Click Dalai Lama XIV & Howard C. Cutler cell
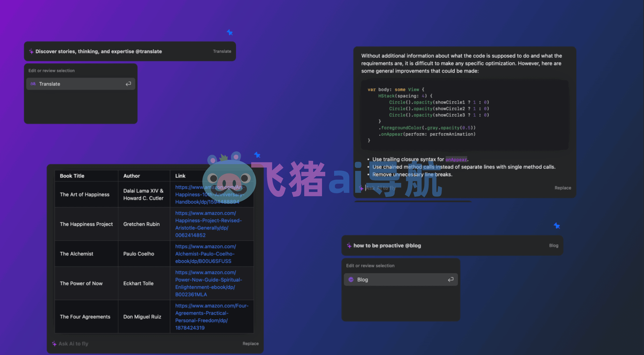Viewport: 644px width, 355px height. click(x=143, y=194)
